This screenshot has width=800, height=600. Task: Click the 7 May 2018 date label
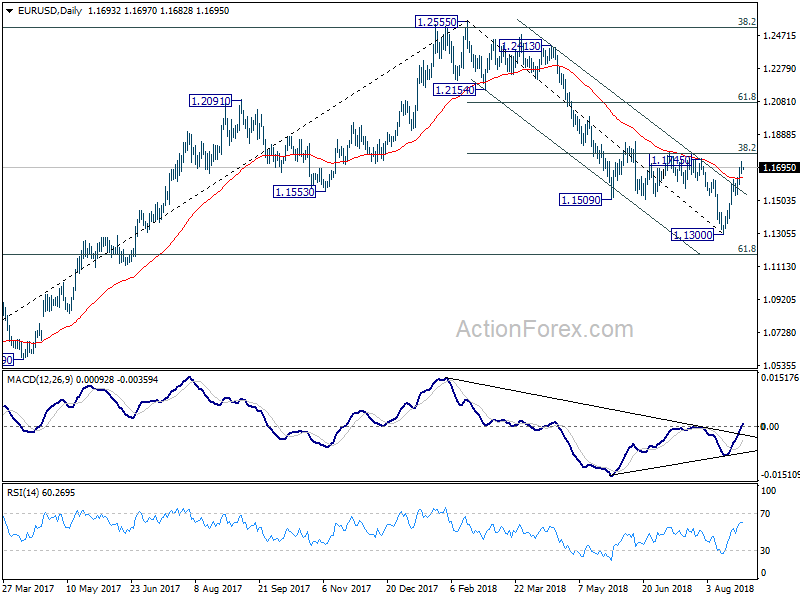click(x=603, y=589)
